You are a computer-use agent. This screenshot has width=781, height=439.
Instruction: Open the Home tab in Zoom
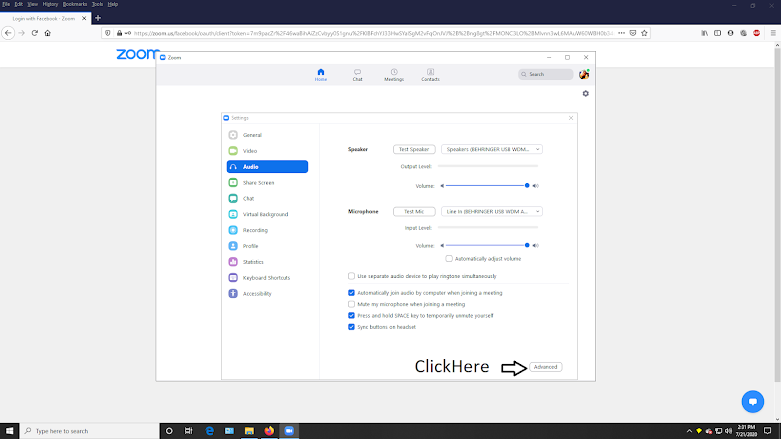pyautogui.click(x=321, y=75)
